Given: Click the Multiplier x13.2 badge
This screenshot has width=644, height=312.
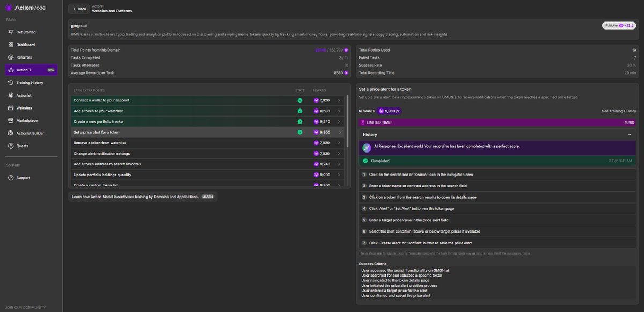Looking at the screenshot, I should pos(619,25).
